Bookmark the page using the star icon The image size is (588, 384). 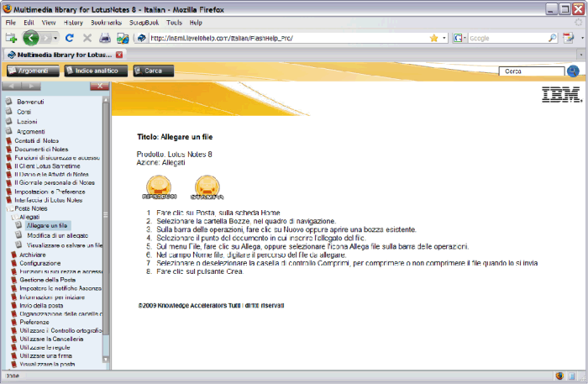coord(434,38)
